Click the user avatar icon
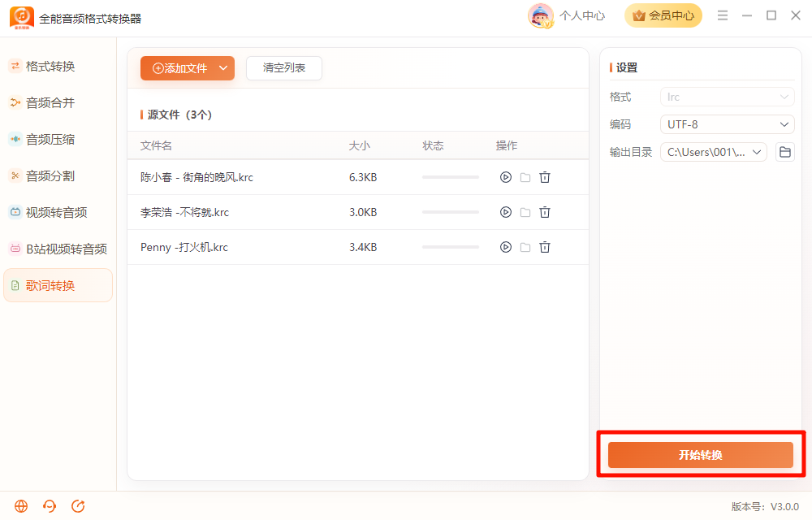This screenshot has width=812, height=520. [540, 15]
